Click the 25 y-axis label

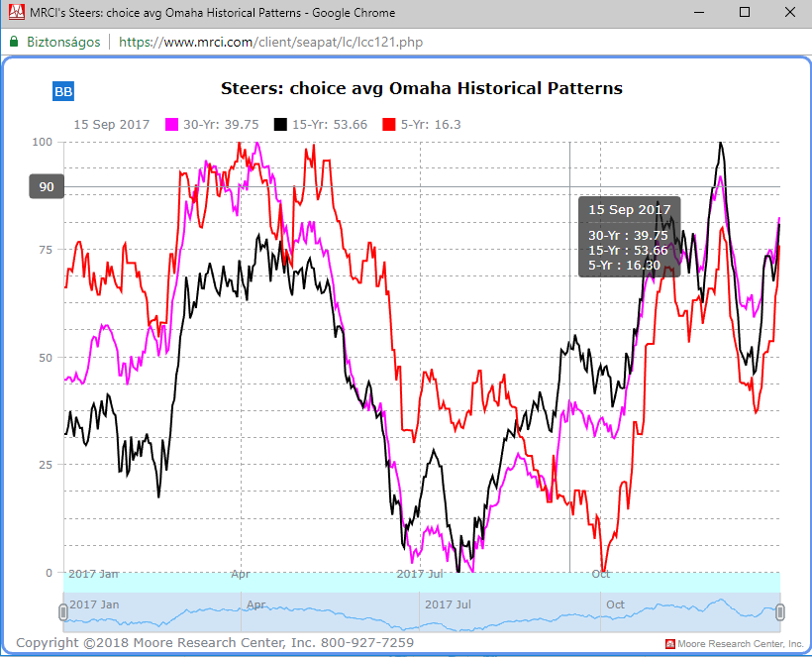click(46, 465)
